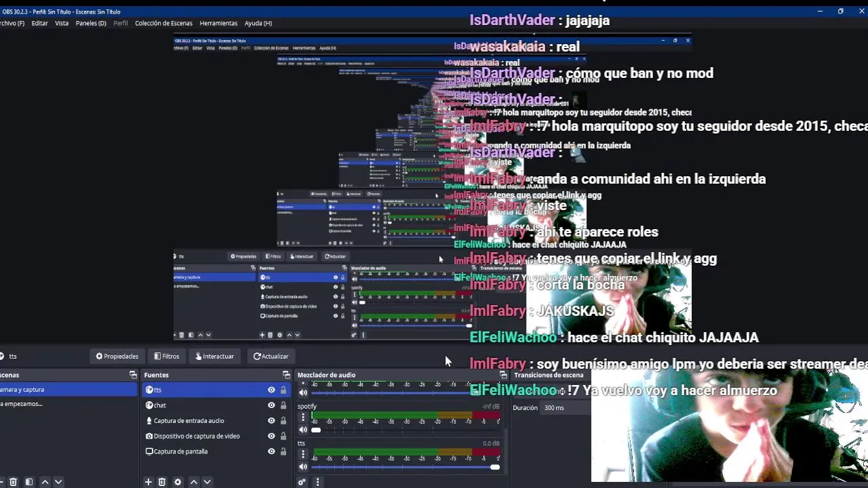Pop out the Escenas dock panel
The height and width of the screenshot is (488, 868).
click(133, 375)
